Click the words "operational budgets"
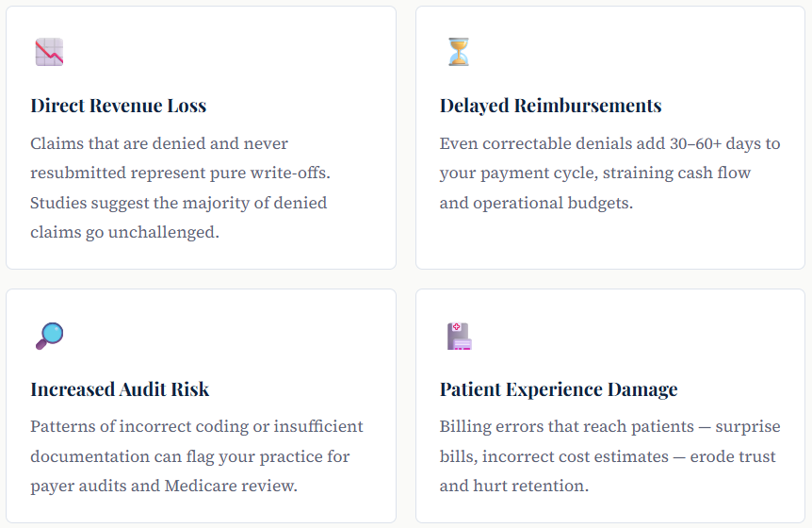 (x=551, y=203)
